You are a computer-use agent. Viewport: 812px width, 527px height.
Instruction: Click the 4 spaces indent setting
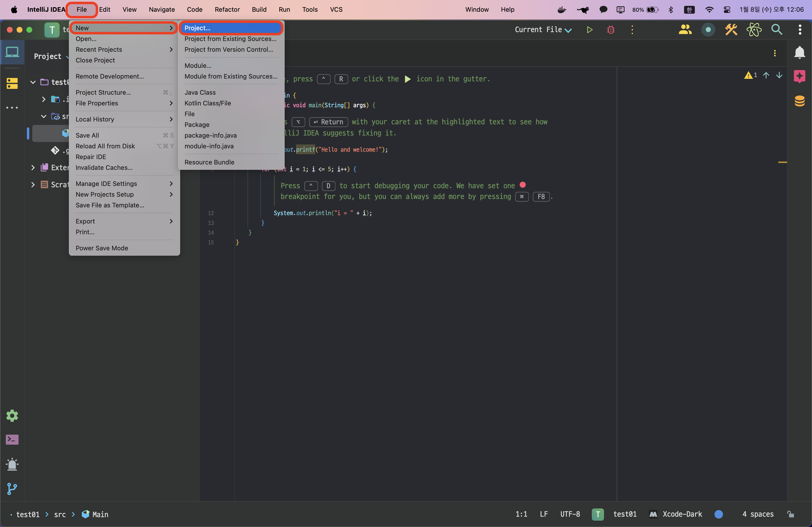tap(758, 514)
